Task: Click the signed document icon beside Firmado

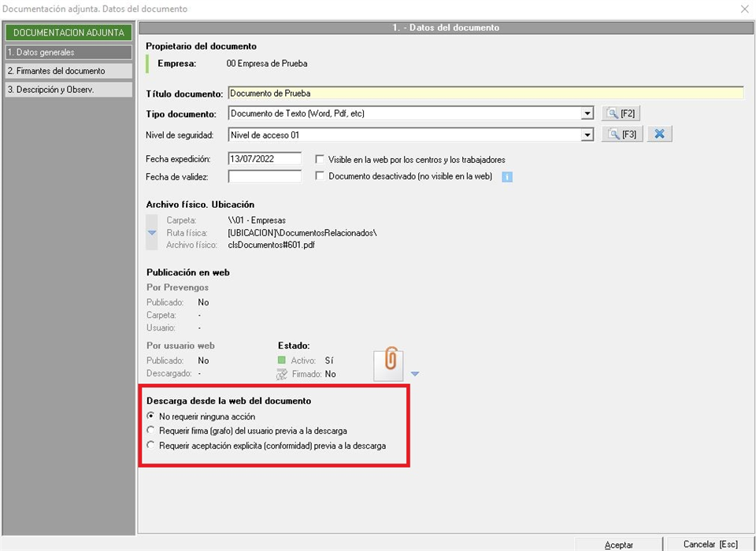Action: [282, 375]
